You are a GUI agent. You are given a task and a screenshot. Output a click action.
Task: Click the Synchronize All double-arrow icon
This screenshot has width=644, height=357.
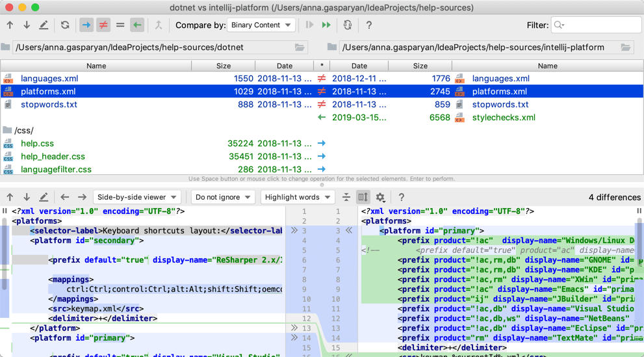coord(326,25)
